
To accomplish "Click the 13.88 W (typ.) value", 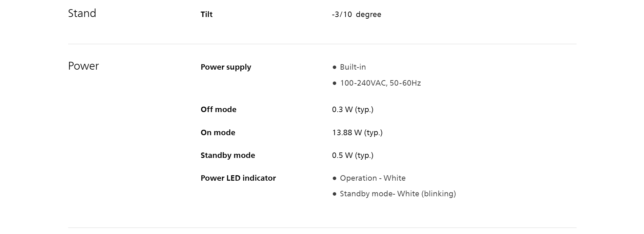I will tap(357, 132).
